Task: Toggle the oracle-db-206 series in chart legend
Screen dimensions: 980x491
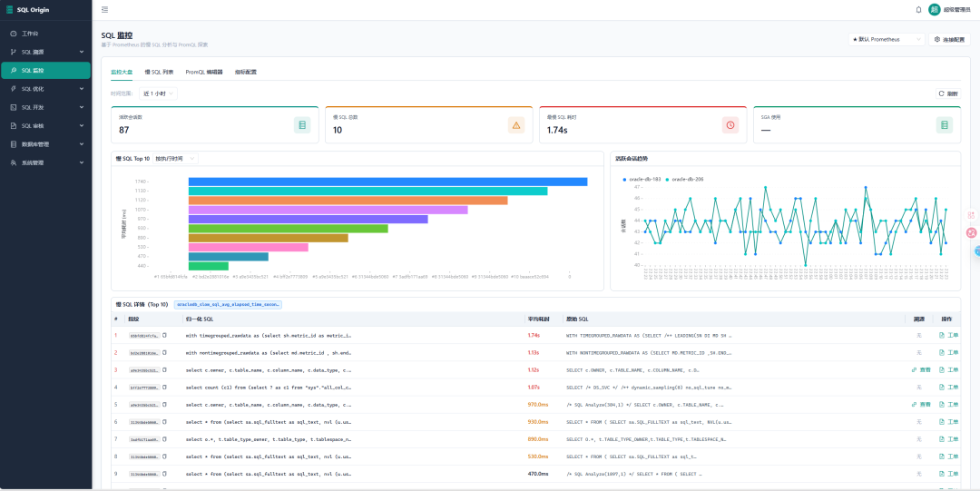Action: pos(685,180)
